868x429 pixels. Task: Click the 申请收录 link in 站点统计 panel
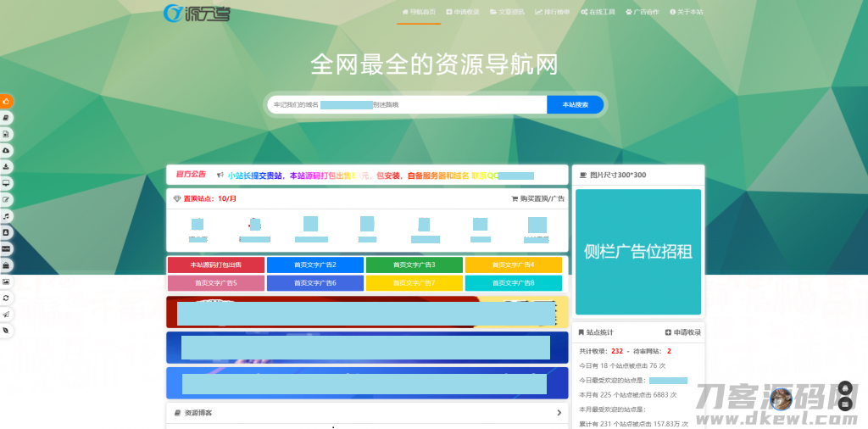(x=682, y=332)
